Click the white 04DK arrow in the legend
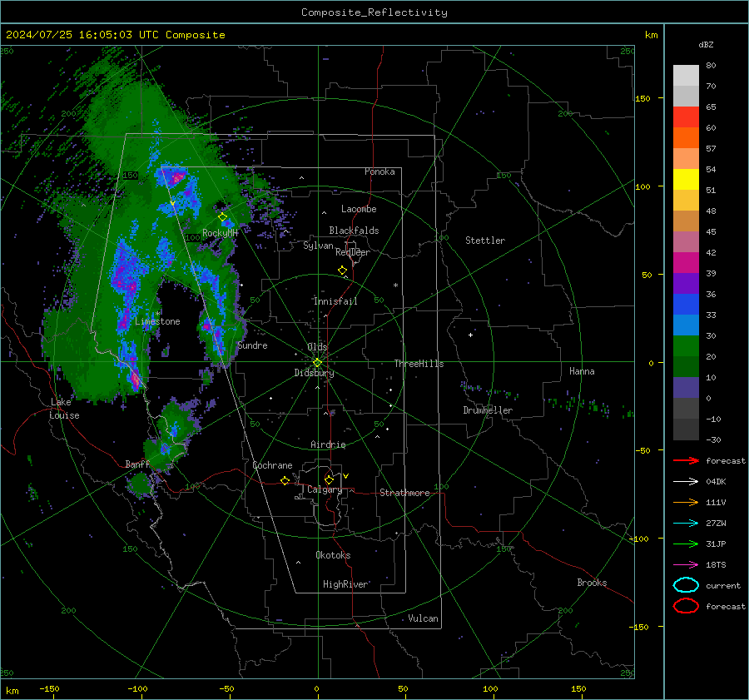This screenshot has height=700, width=749. 686,481
